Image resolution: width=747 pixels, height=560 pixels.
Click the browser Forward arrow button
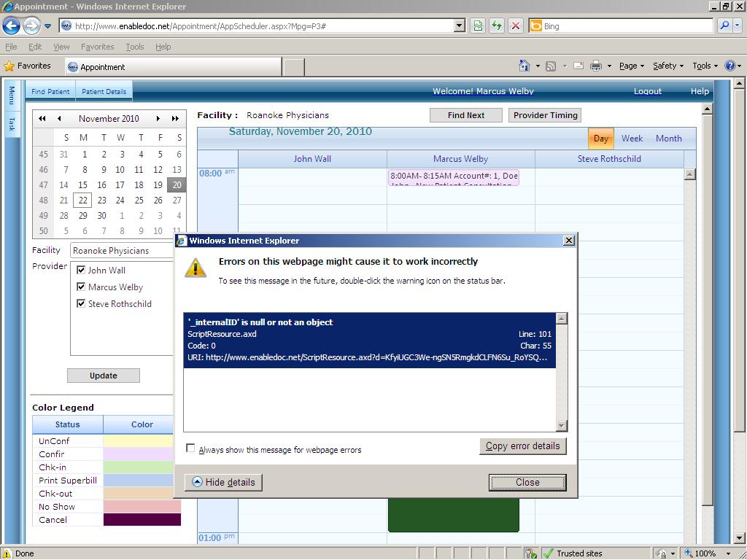31,26
